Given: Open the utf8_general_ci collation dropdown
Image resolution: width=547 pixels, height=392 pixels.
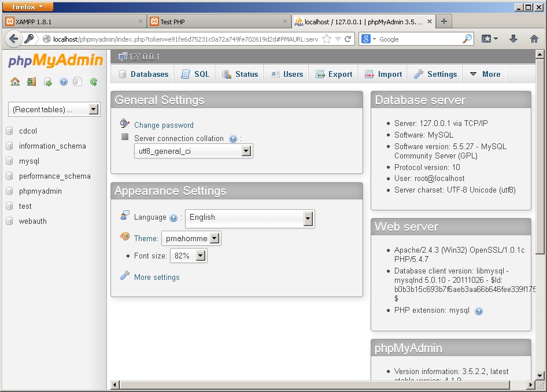Looking at the screenshot, I should 194,151.
